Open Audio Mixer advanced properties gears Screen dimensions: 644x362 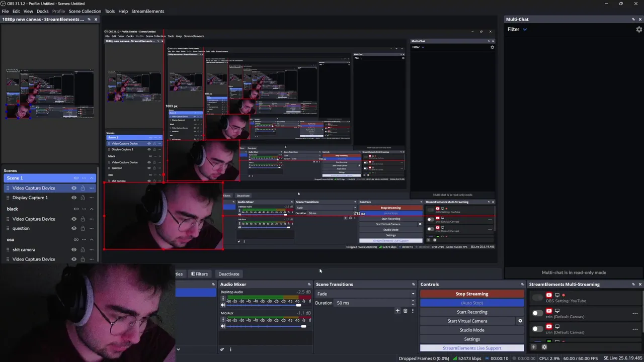[222, 349]
